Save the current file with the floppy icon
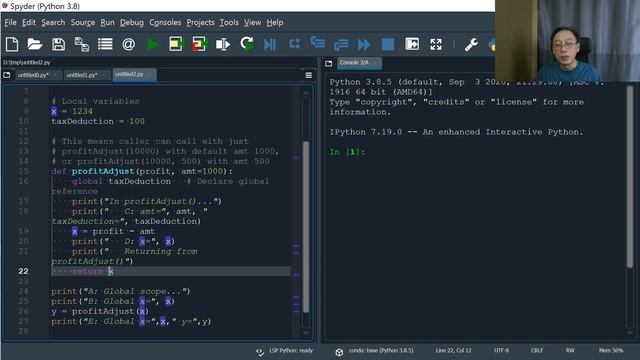640x360 pixels. coord(58,44)
